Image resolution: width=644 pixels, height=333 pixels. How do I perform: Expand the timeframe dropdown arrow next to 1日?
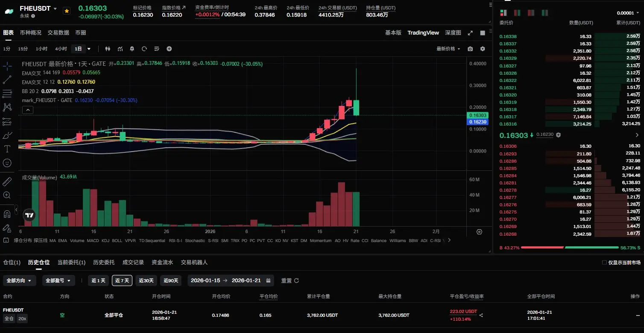point(89,49)
